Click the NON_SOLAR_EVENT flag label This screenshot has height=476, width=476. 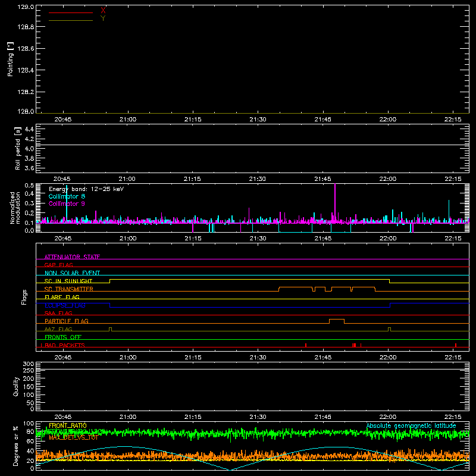click(72, 273)
